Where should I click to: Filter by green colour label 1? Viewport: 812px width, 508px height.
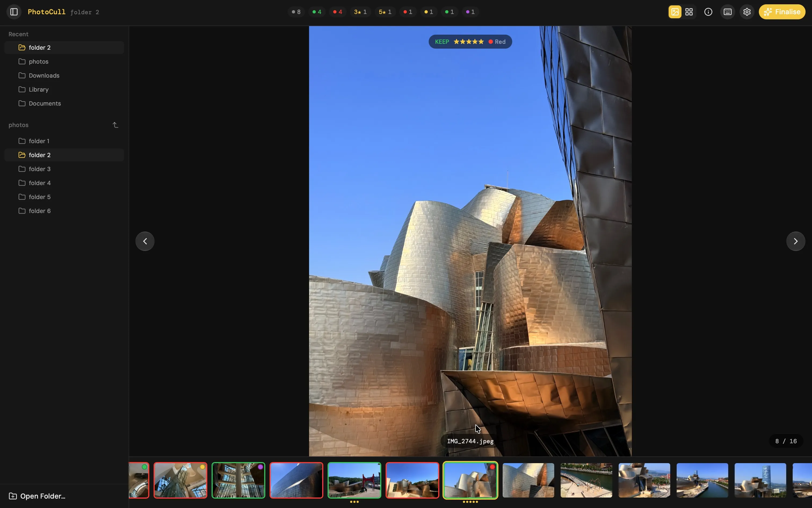pyautogui.click(x=449, y=12)
